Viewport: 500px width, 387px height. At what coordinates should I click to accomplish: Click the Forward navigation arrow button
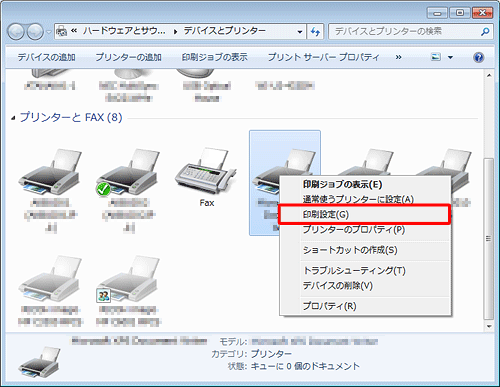[35, 32]
